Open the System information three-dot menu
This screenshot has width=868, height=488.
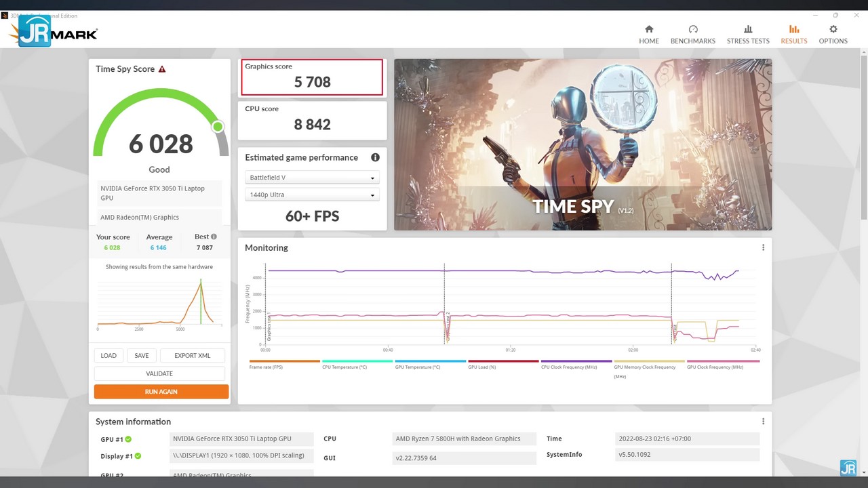763,421
